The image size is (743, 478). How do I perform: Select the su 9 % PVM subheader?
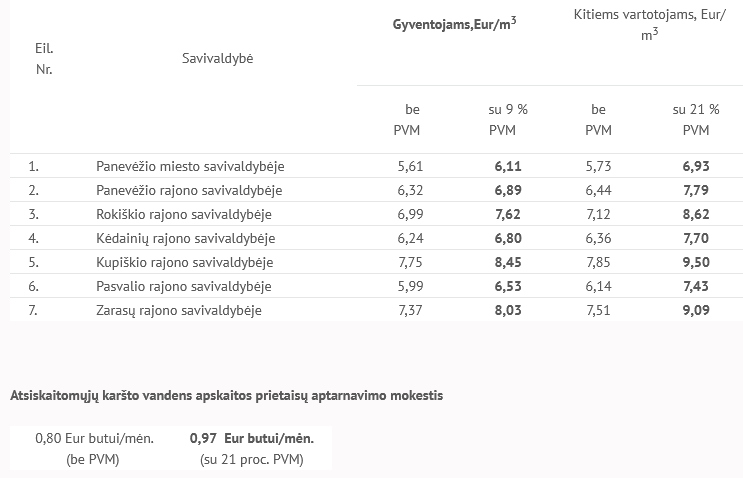click(x=508, y=120)
